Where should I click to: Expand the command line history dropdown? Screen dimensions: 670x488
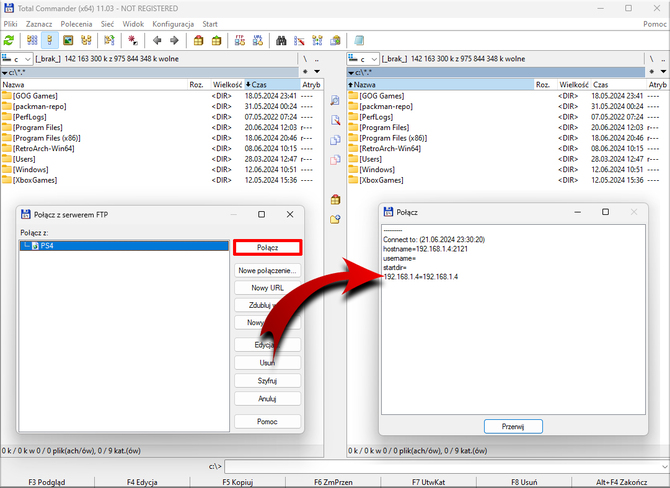[x=664, y=466]
